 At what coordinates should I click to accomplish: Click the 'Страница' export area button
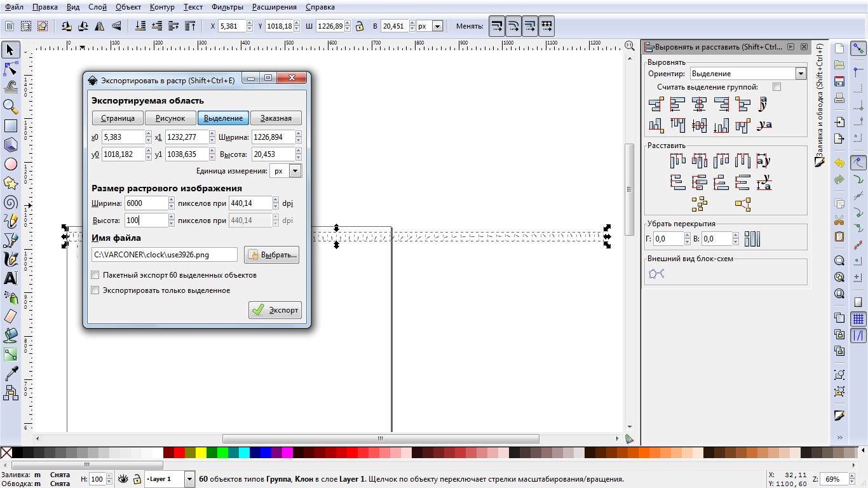point(118,118)
